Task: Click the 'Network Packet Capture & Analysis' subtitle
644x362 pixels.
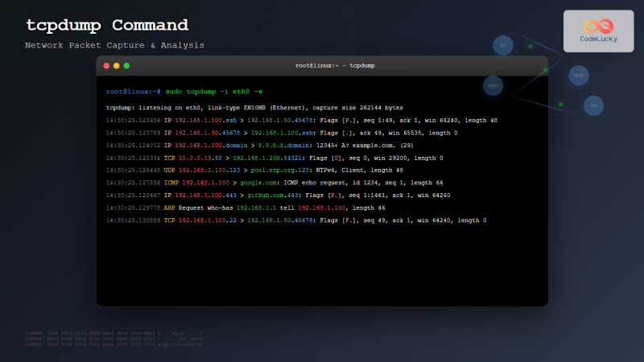Action: (x=114, y=45)
